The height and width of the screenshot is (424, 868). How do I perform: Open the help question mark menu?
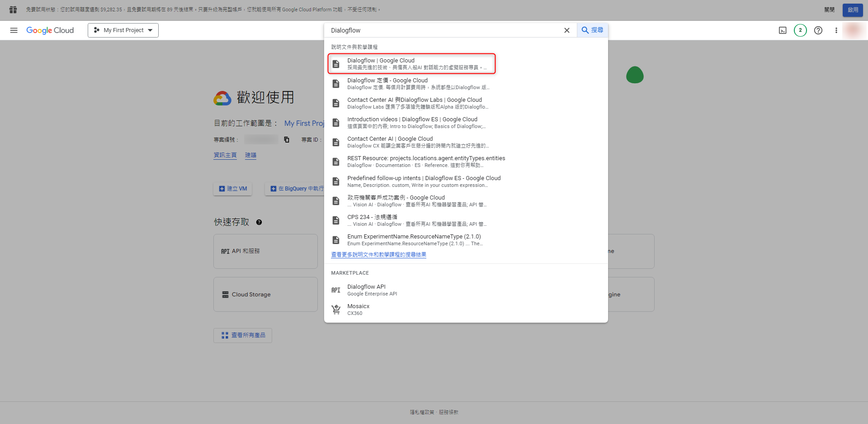coord(818,30)
